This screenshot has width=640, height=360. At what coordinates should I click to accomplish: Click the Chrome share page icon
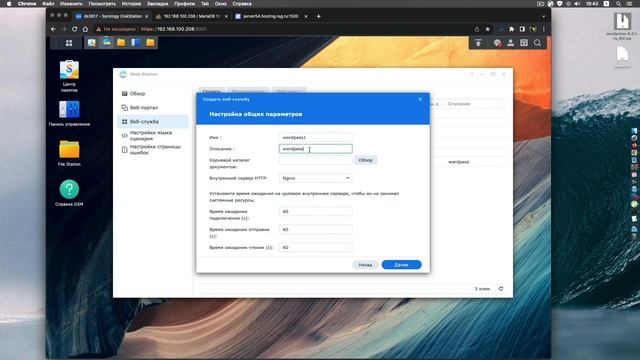tap(477, 29)
